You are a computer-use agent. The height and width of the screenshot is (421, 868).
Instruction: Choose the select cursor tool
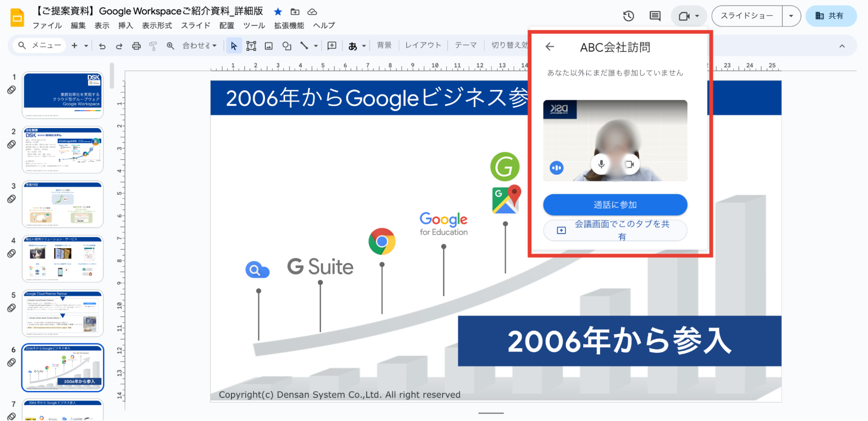234,46
